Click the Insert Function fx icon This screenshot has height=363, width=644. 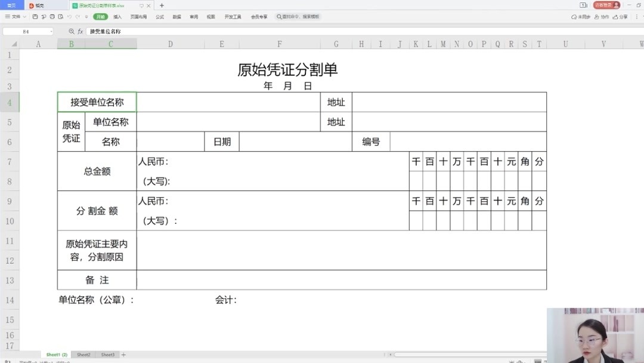pos(80,31)
